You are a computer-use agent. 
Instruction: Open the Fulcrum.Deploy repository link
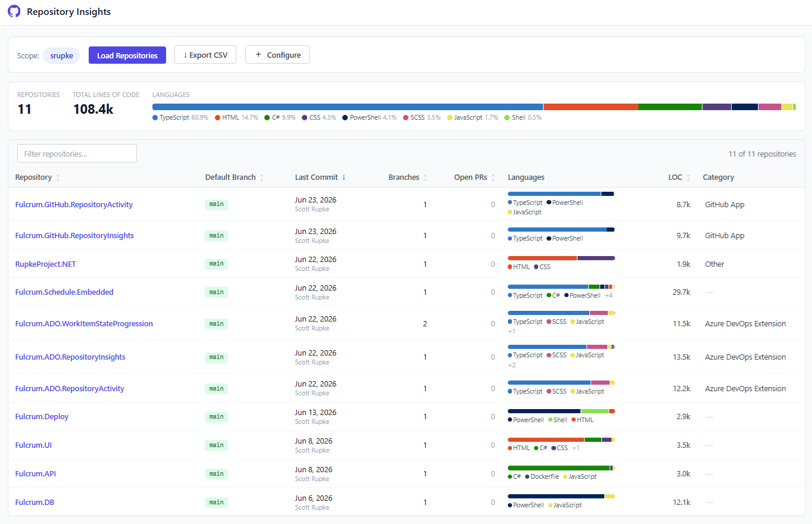click(x=42, y=416)
